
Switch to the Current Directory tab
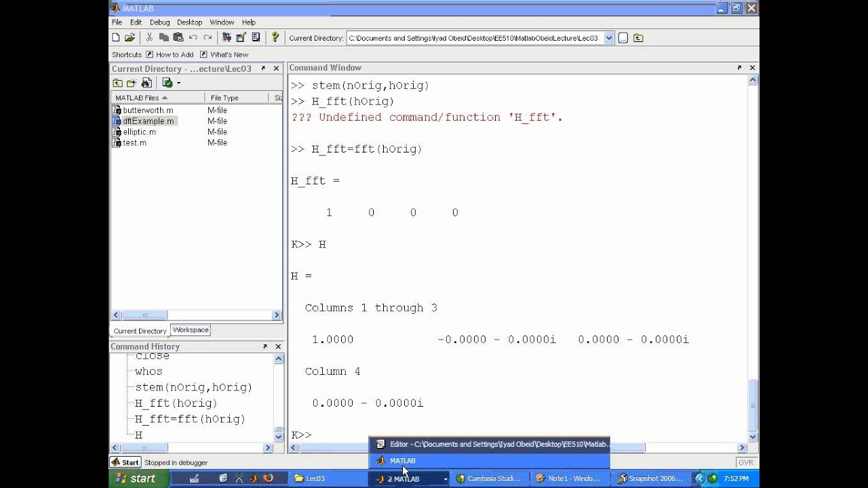pos(140,331)
